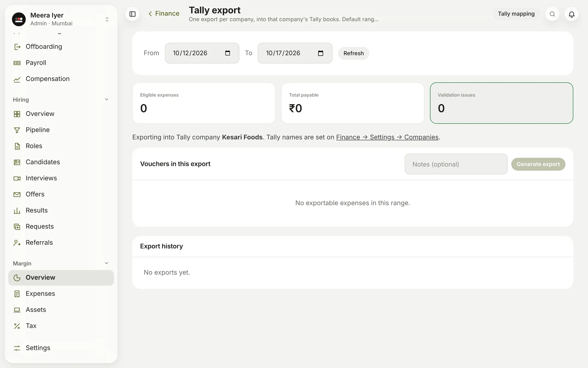The image size is (588, 368).
Task: Go back to Finance
Action: click(164, 13)
